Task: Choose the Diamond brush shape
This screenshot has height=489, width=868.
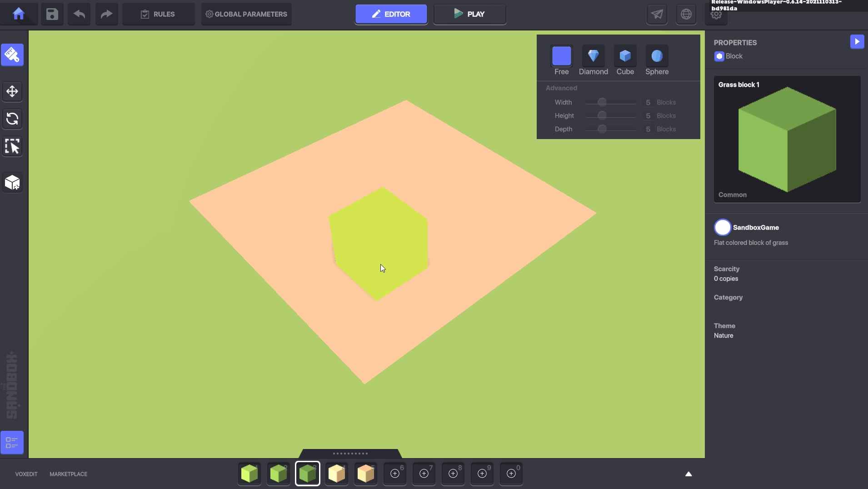Action: pyautogui.click(x=593, y=56)
